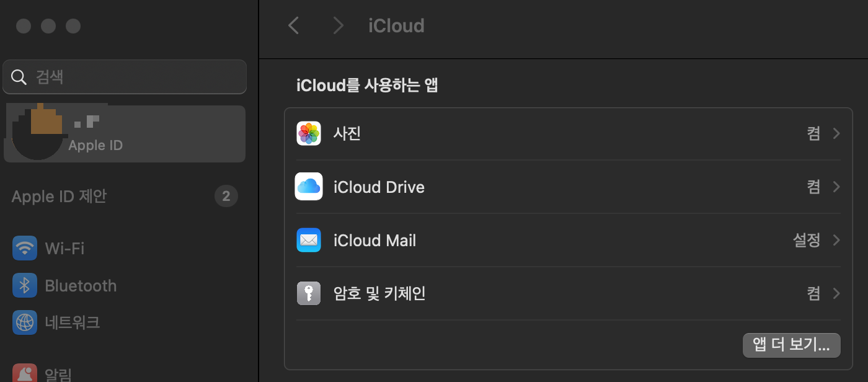The image size is (868, 382).
Task: Go back with the left arrow
Action: pos(294,25)
